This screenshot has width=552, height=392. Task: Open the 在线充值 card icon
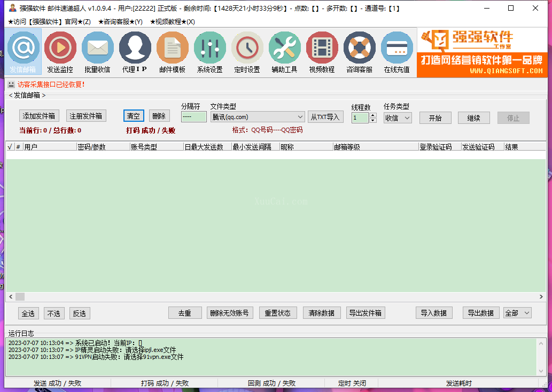click(396, 48)
